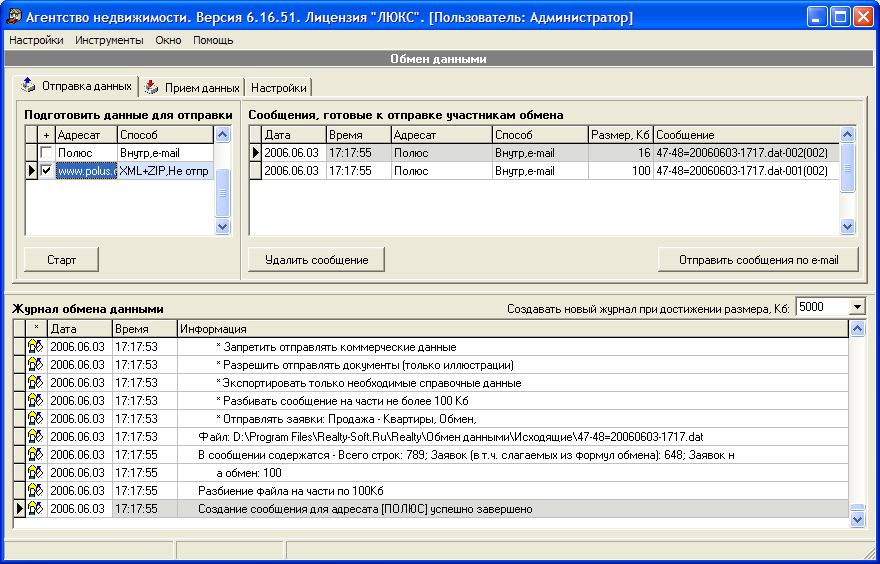Click the 'Способ' header in the addressee list

click(x=165, y=135)
